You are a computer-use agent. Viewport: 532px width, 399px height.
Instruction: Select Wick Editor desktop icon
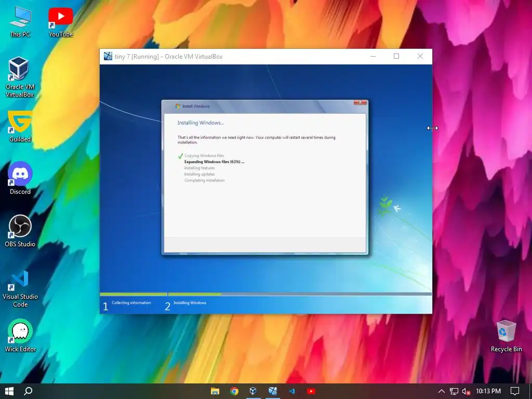click(x=20, y=336)
